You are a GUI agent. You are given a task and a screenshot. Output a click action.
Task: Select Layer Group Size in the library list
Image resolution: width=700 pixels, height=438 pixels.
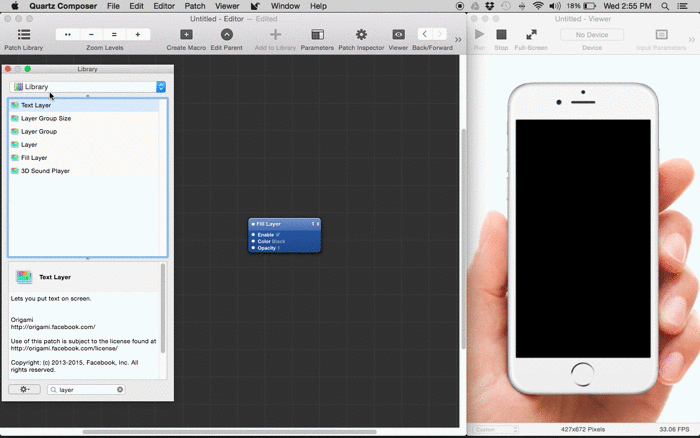tap(46, 118)
